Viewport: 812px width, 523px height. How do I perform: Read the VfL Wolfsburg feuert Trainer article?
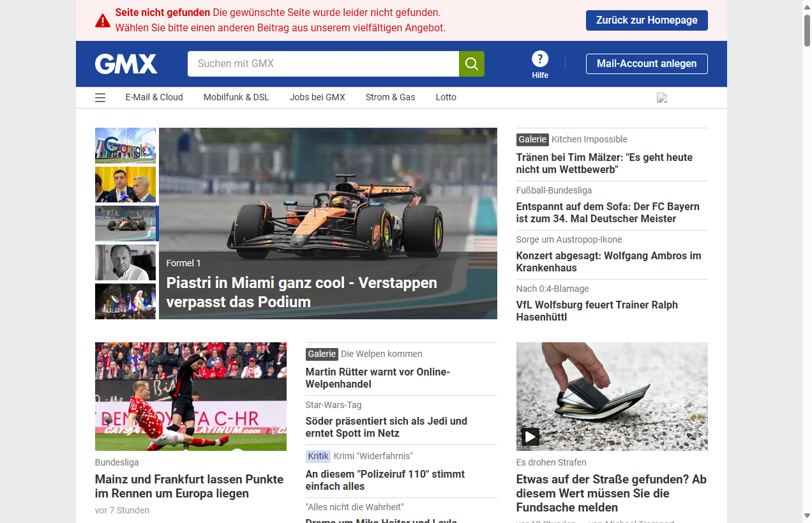[x=597, y=311]
